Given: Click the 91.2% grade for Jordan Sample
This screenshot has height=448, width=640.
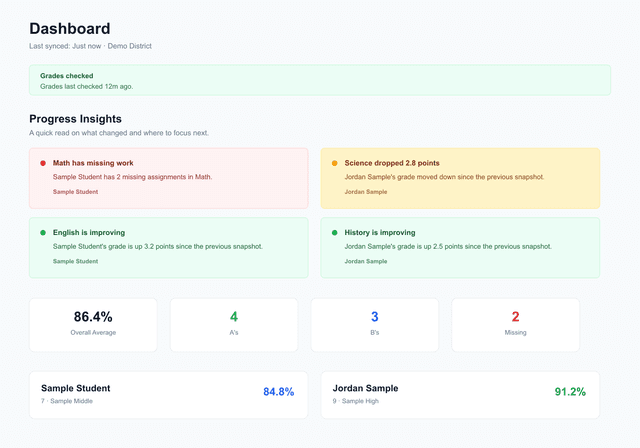Looking at the screenshot, I should point(570,392).
